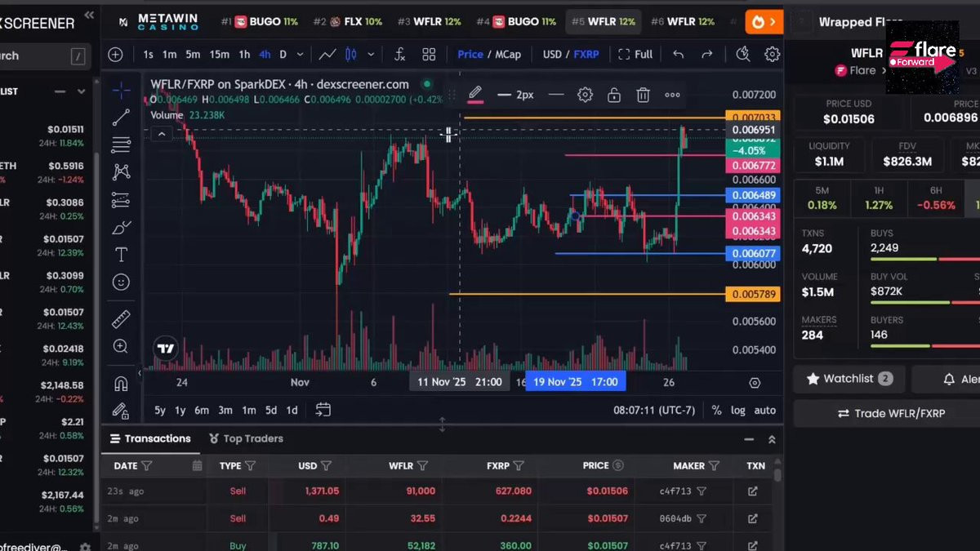Select the trend line drawing tool

point(121,118)
